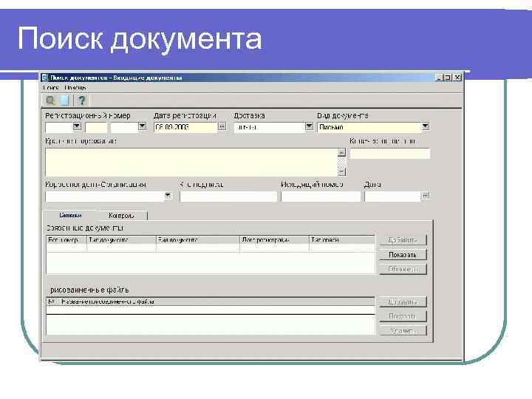Click the № column header in files table

(x=51, y=301)
